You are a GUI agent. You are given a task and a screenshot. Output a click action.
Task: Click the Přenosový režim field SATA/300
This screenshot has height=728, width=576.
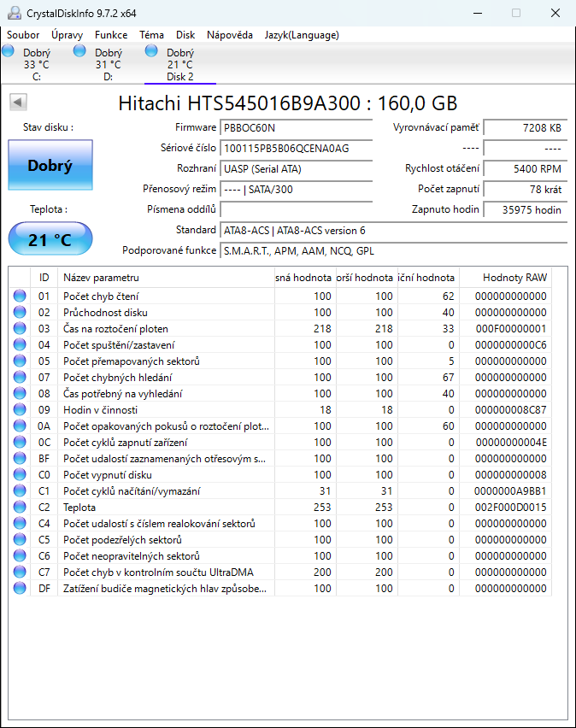pyautogui.click(x=296, y=189)
